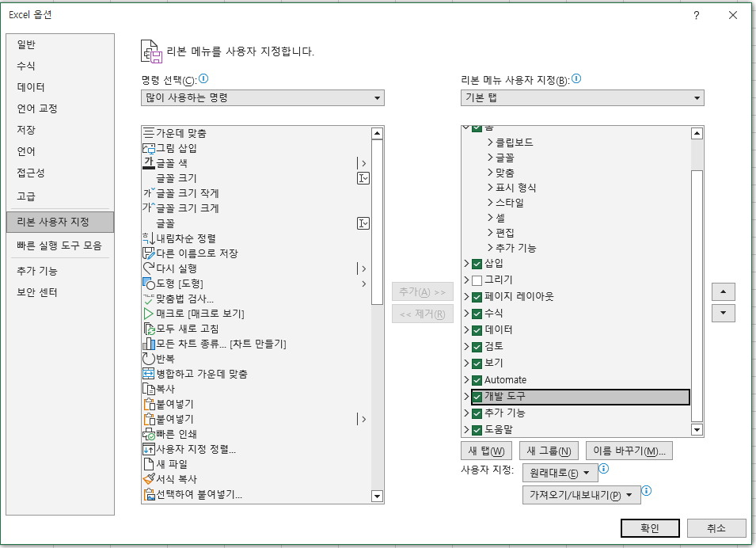
Task: Click the 취소 button
Action: [x=716, y=528]
